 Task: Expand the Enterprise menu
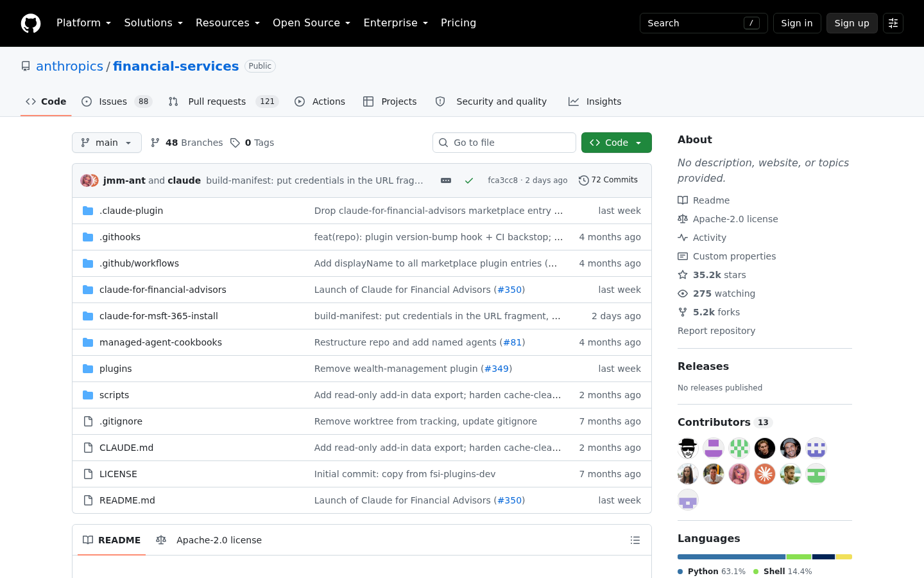click(x=396, y=23)
